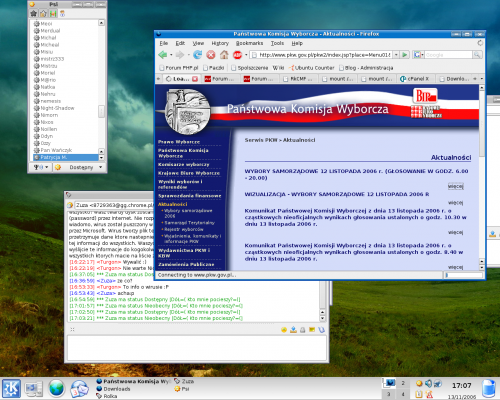500x400 pixels.
Task: Click the house icon in Psi's toolbar
Action: pos(43,13)
